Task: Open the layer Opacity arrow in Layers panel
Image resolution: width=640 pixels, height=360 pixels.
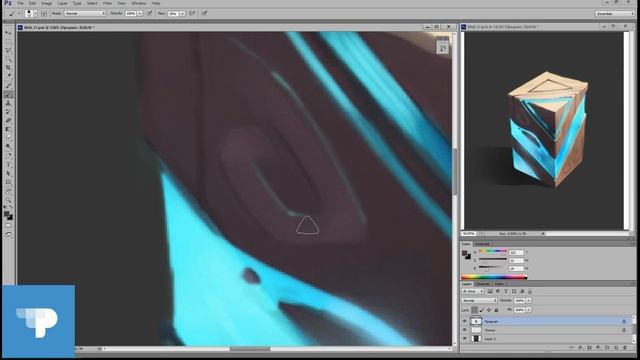Action: [529, 300]
